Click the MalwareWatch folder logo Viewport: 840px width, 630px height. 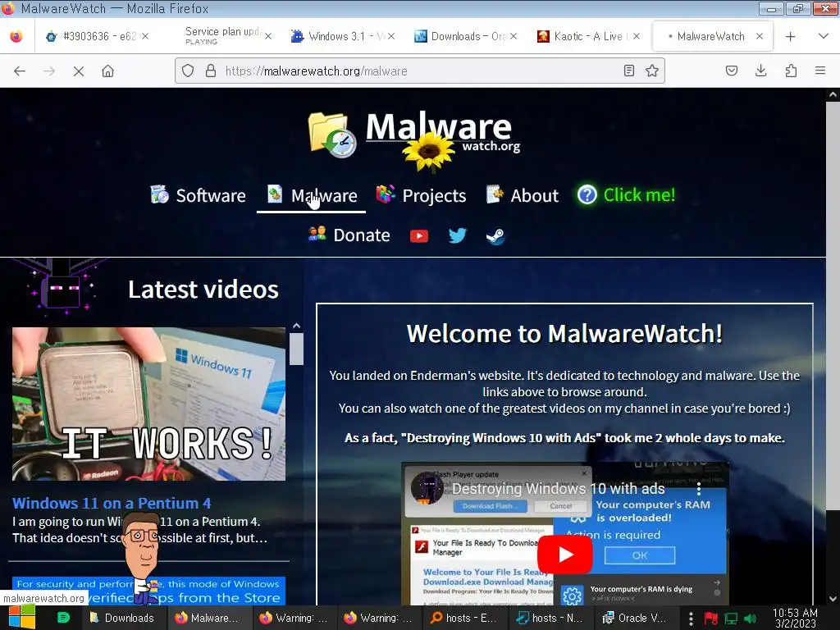(331, 135)
